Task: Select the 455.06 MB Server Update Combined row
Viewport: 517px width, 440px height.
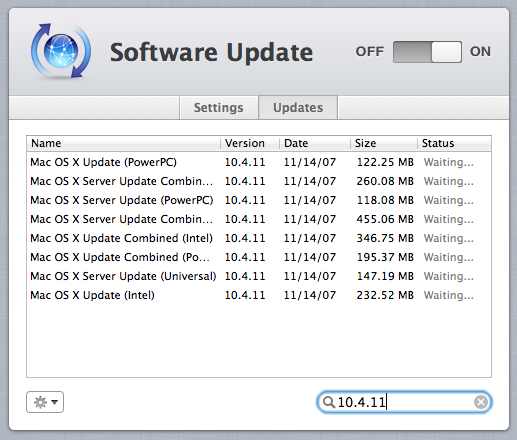Action: tap(259, 219)
